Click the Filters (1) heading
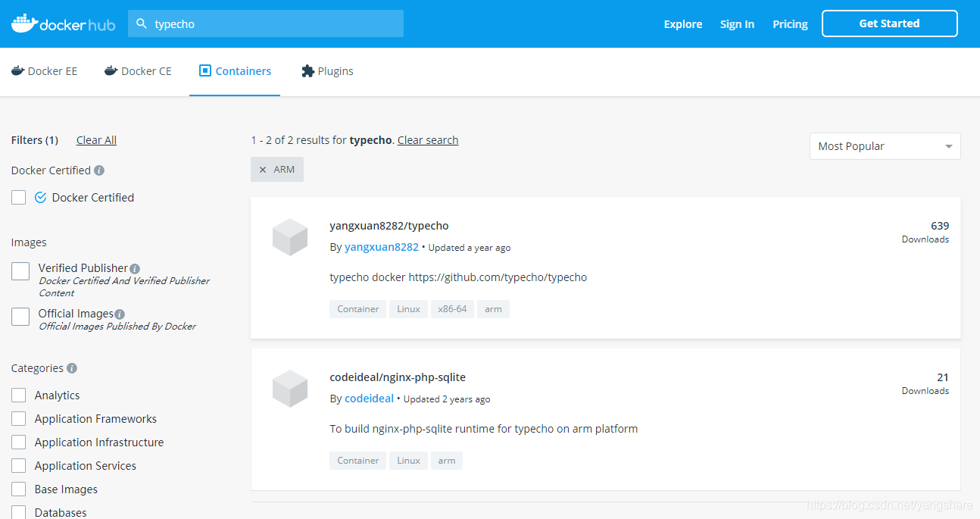The image size is (980, 519). tap(35, 140)
